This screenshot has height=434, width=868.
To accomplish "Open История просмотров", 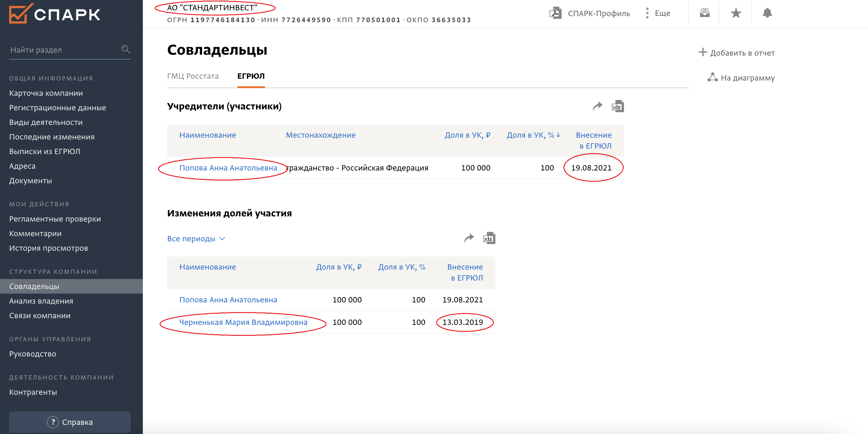I will click(x=49, y=248).
